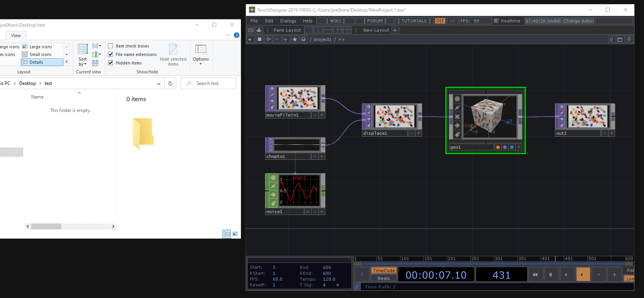This screenshot has width=644, height=298.
Task: Expand the address bar history dropdown
Action: click(159, 84)
